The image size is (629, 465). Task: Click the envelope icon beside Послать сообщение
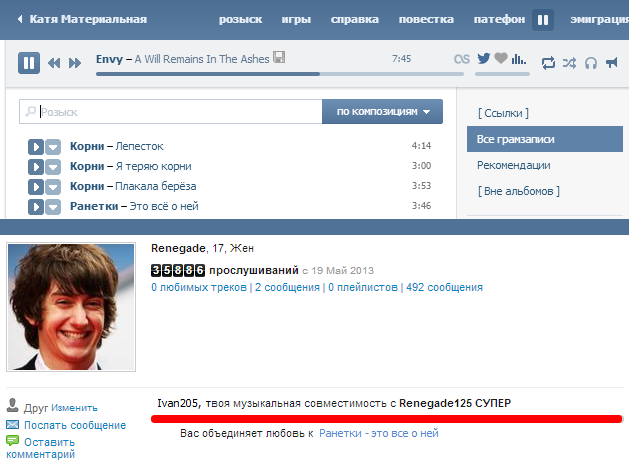[x=12, y=424]
